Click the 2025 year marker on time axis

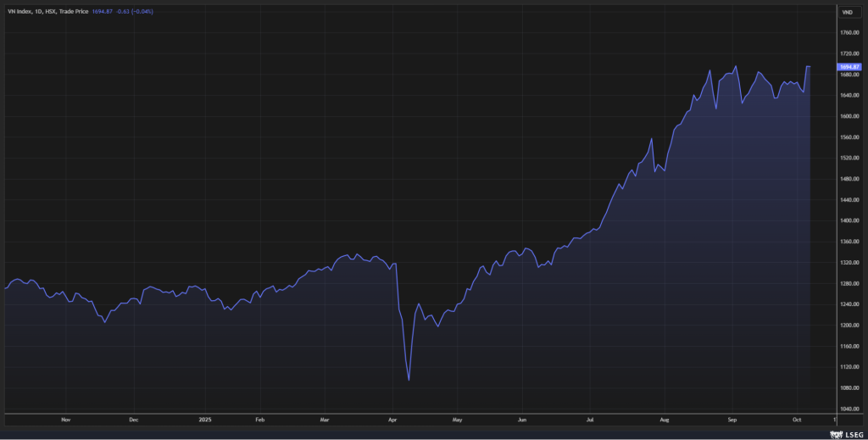(x=203, y=419)
